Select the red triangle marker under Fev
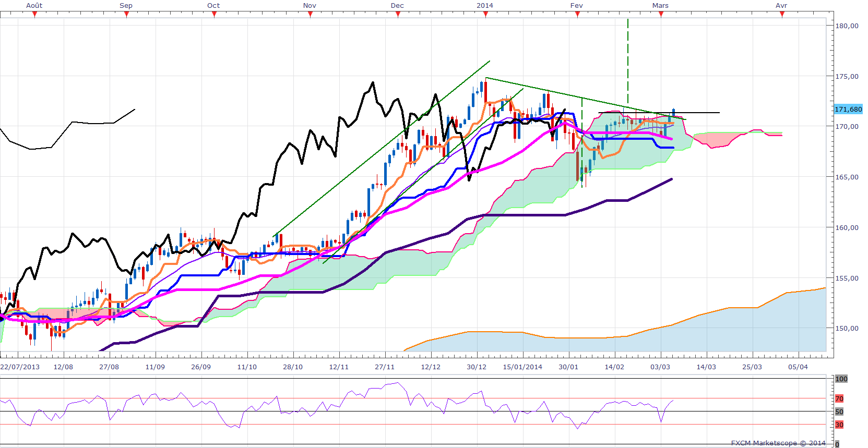 tap(578, 15)
